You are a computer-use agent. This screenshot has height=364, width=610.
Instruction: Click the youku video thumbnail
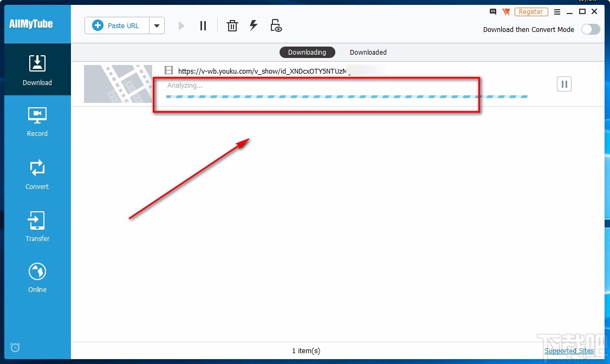pyautogui.click(x=118, y=84)
